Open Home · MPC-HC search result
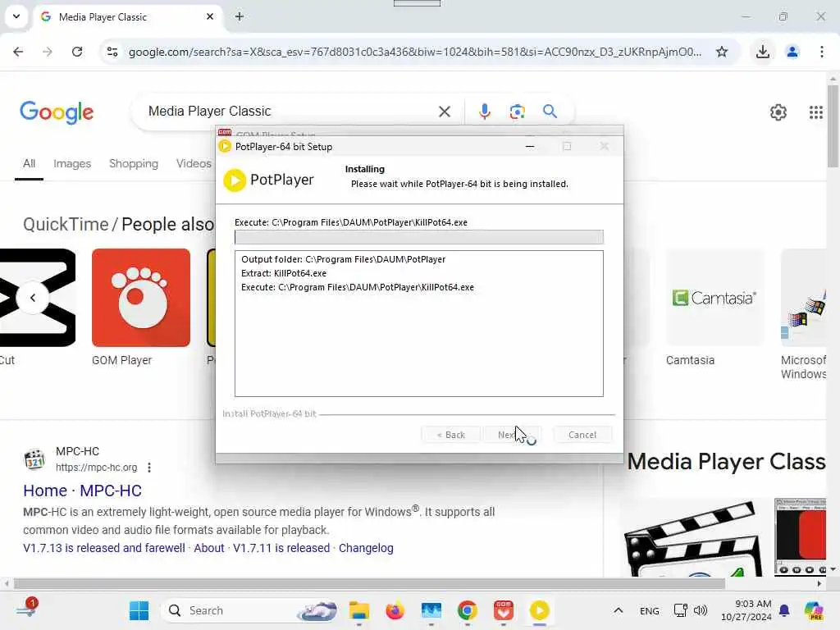The image size is (840, 630). click(82, 491)
